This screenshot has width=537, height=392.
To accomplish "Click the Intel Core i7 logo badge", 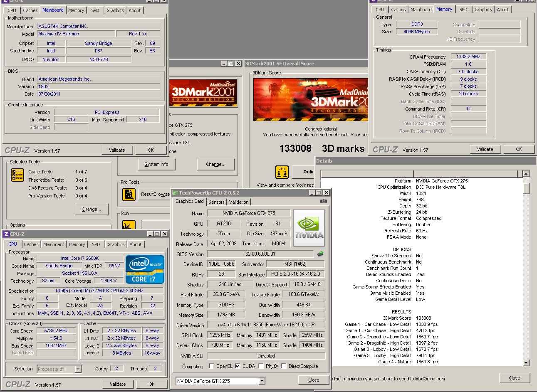I will point(145,269).
